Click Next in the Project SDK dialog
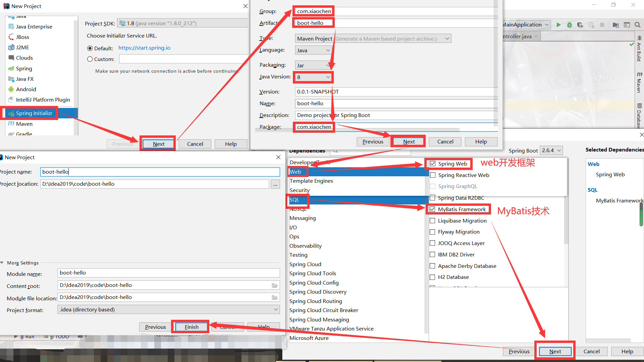The height and width of the screenshot is (362, 644). (159, 144)
